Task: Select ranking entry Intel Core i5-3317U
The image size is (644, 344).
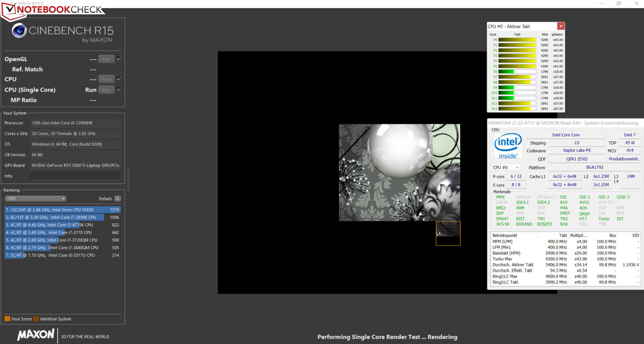Action: point(62,255)
